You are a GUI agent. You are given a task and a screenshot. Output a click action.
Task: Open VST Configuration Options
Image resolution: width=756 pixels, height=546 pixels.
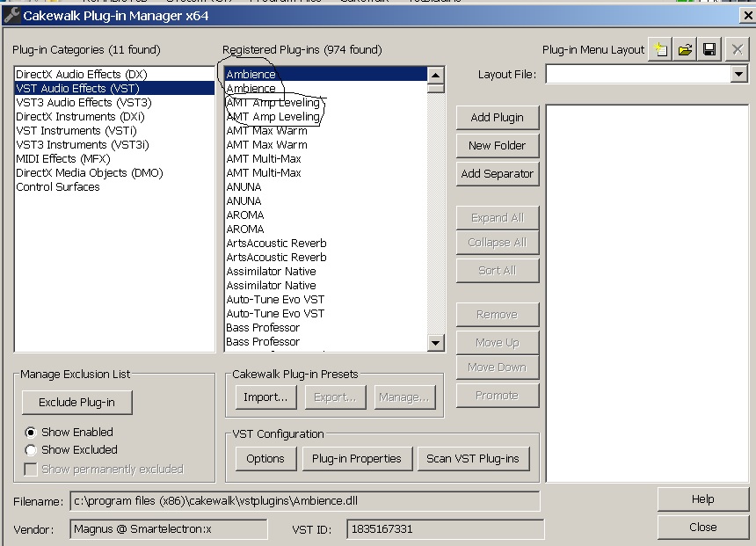[x=265, y=459]
